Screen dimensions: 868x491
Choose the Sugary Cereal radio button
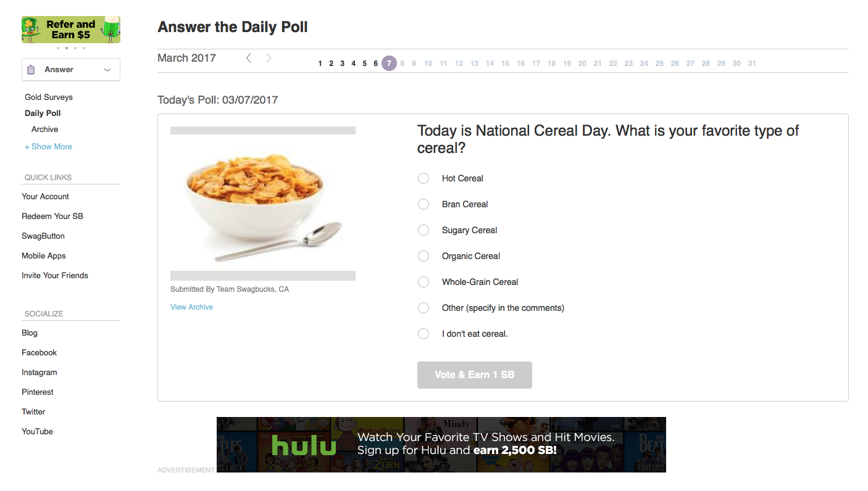pos(424,230)
